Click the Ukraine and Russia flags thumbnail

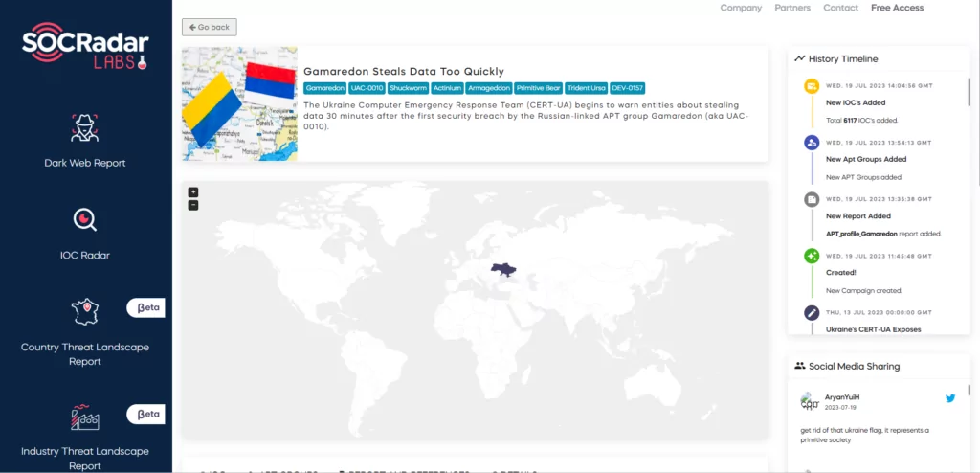(x=239, y=103)
